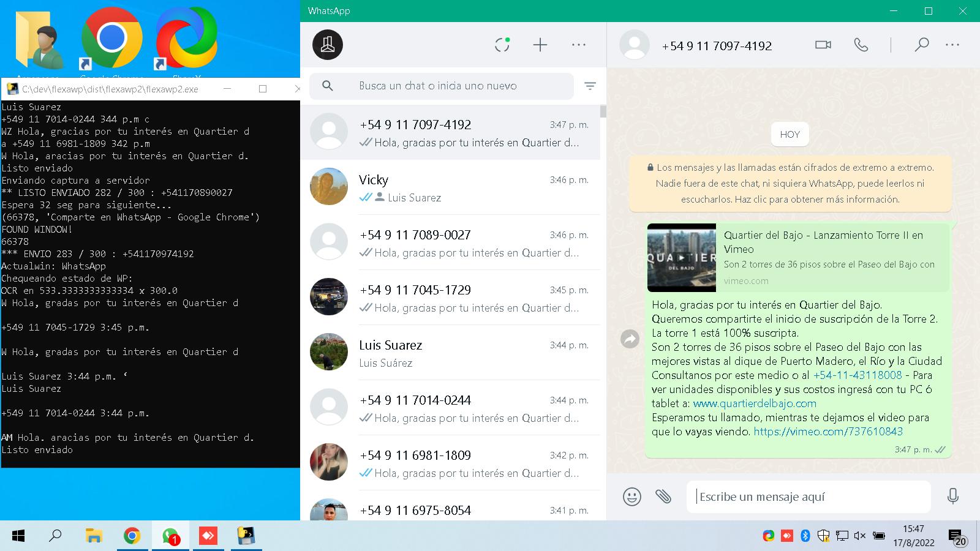The image size is (980, 551).
Task: Open www.quartierdelbajo.com link
Action: pyautogui.click(x=755, y=403)
